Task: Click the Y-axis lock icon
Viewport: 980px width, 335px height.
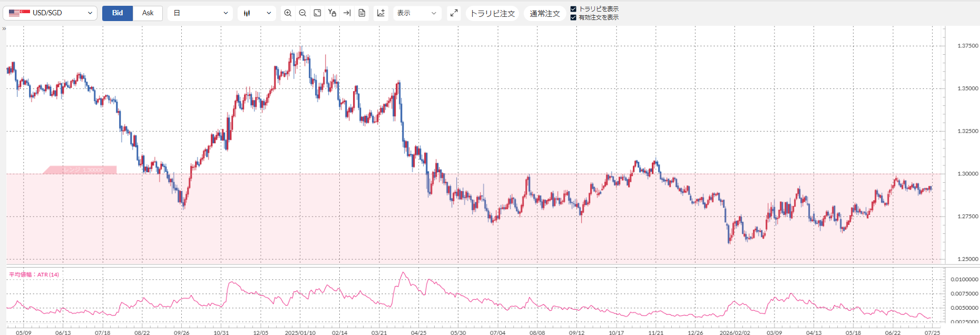Action: 332,13
